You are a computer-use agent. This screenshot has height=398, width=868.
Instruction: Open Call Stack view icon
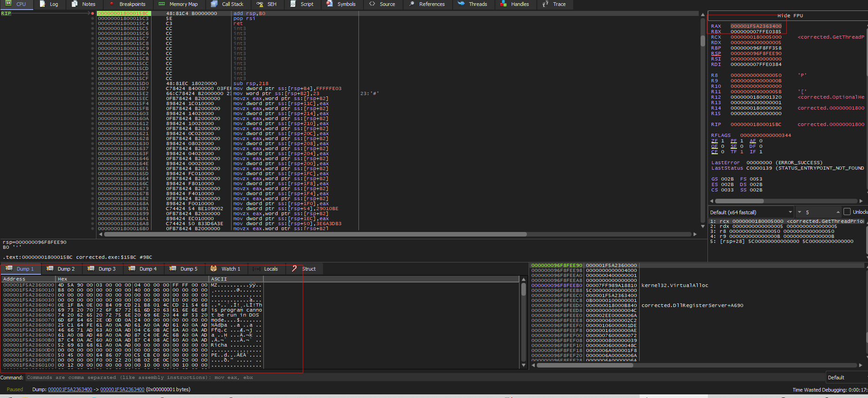coord(214,4)
